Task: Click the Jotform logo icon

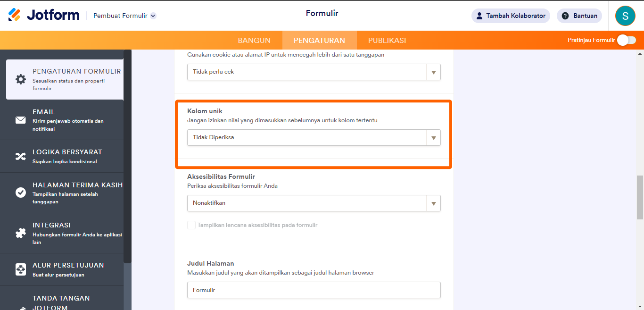Action: [15, 15]
